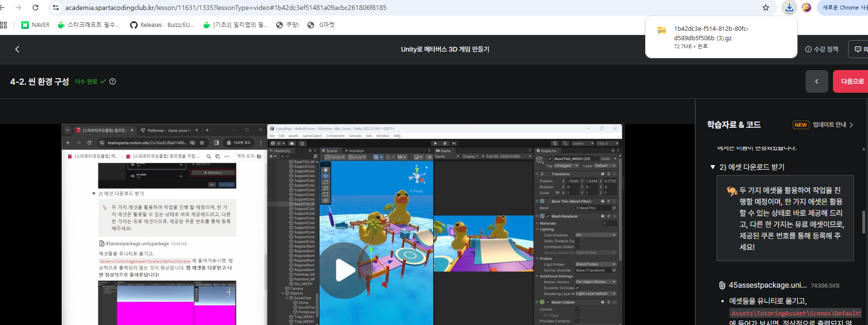Play the lesson video
868x325 pixels.
point(344,271)
